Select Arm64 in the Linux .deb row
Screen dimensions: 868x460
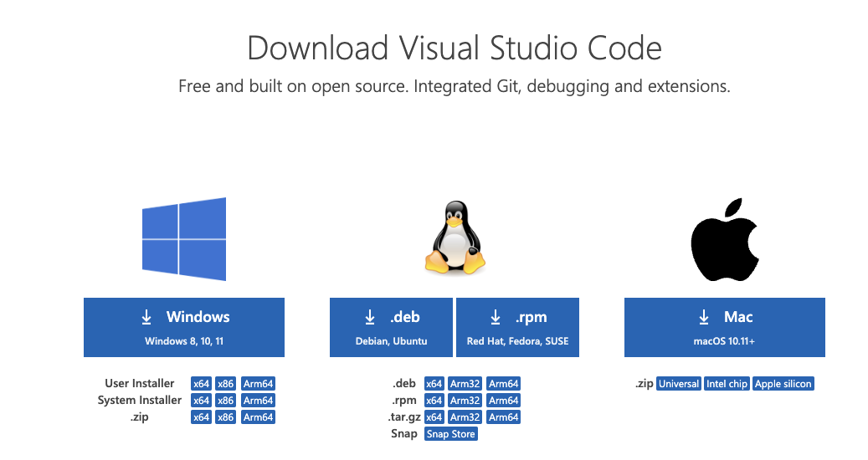pyautogui.click(x=503, y=384)
